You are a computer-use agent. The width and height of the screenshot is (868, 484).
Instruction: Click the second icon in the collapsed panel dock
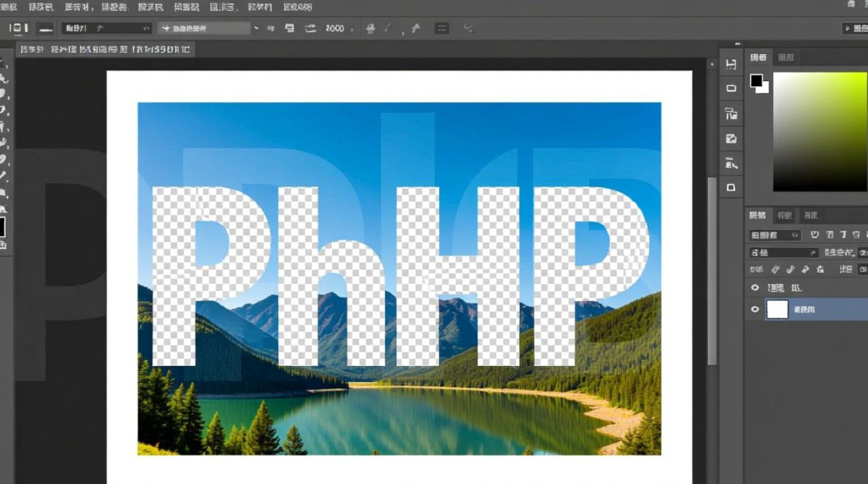(731, 88)
